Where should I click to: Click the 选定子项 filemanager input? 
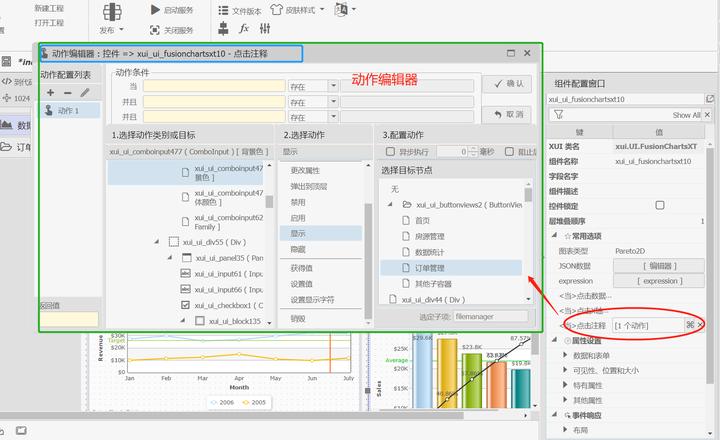point(490,316)
